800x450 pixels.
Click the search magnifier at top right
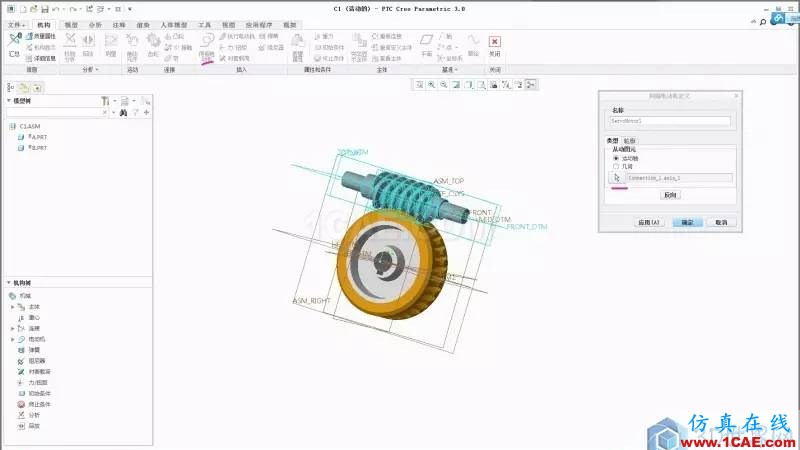(763, 21)
